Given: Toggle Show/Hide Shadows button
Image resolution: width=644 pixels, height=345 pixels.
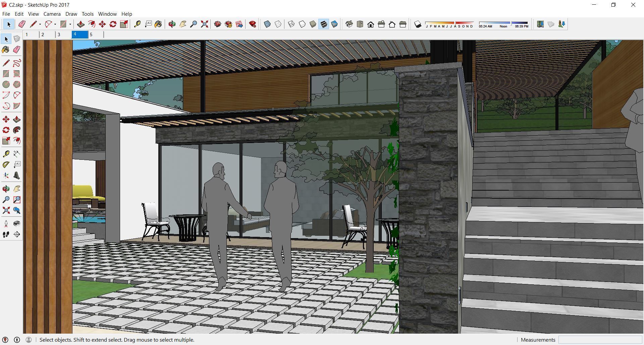Looking at the screenshot, I should pyautogui.click(x=418, y=24).
